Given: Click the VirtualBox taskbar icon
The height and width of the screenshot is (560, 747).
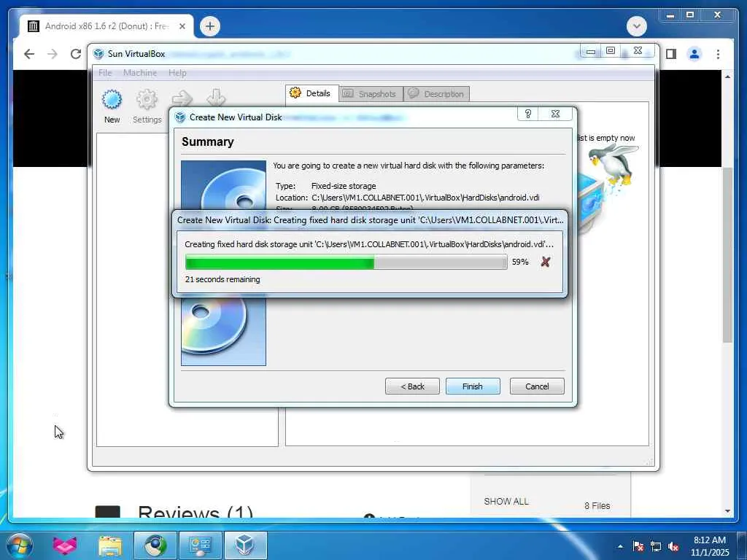Looking at the screenshot, I should (245, 545).
